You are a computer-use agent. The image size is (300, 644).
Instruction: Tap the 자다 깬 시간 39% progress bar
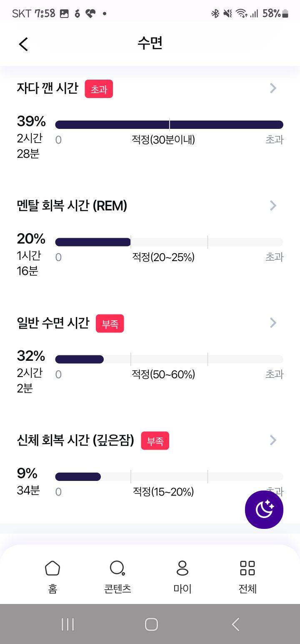[169, 125]
